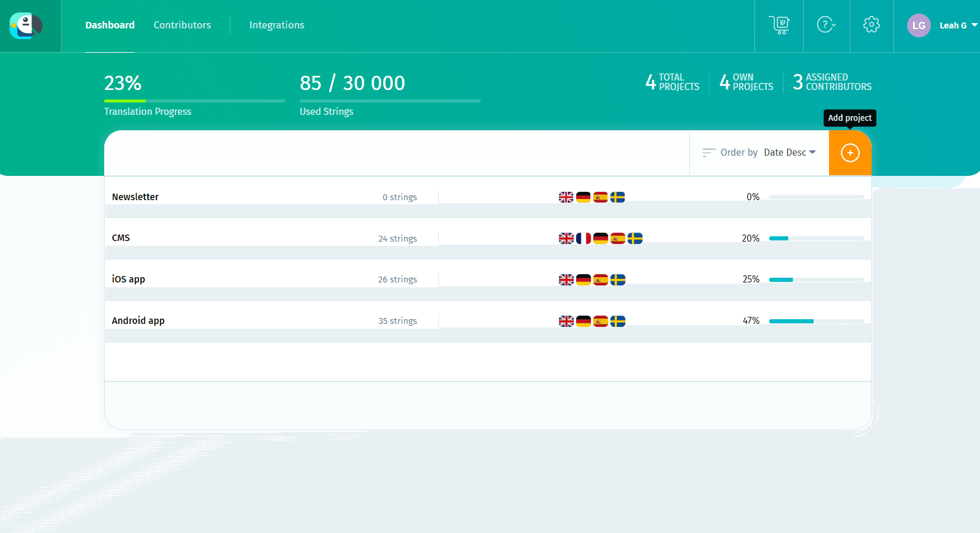Click the 'Used Strings' label
Screen dimensions: 980x533
click(x=326, y=111)
